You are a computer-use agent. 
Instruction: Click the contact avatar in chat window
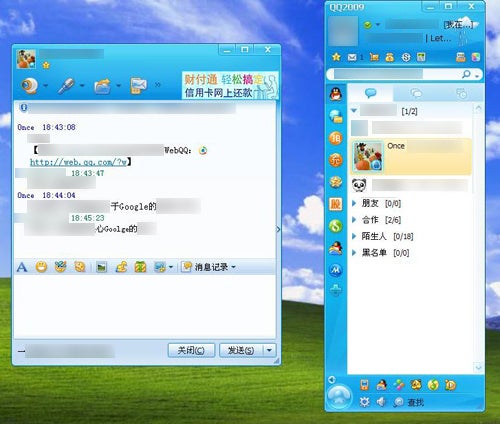coord(26,59)
